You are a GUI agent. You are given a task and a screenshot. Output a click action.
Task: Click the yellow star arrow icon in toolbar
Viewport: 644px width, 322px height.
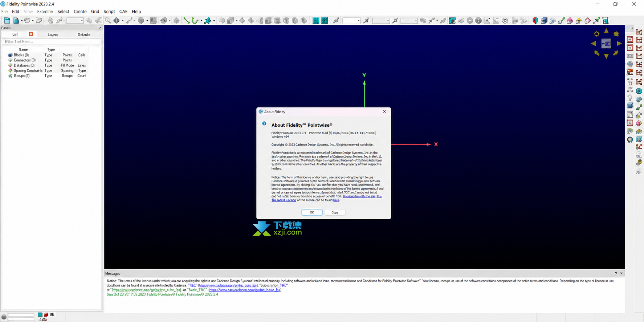tap(579, 21)
